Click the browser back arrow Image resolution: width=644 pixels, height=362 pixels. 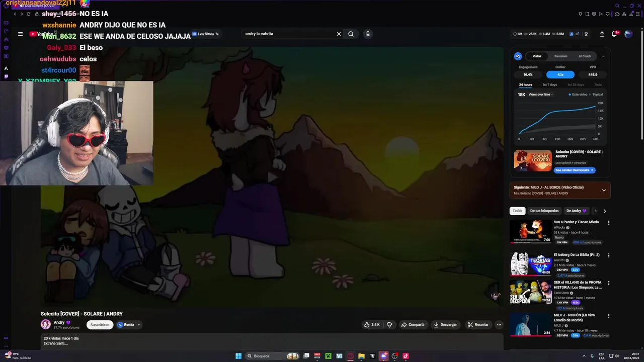15,14
